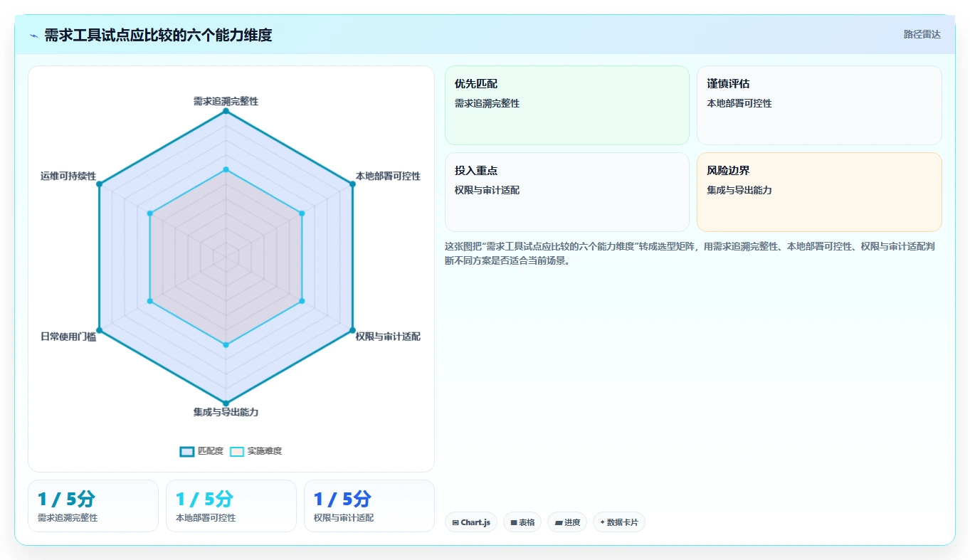Viewport: 970px width, 560px height.
Task: Click the outer 匹配度 point on 集成与导出能力 axis
Action: click(226, 403)
